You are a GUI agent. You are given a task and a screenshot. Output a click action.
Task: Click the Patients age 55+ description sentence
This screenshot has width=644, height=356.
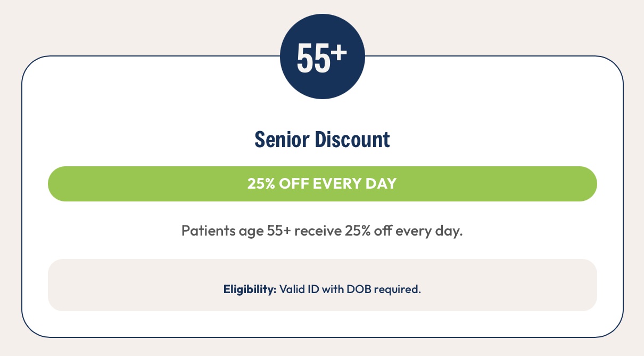(322, 232)
